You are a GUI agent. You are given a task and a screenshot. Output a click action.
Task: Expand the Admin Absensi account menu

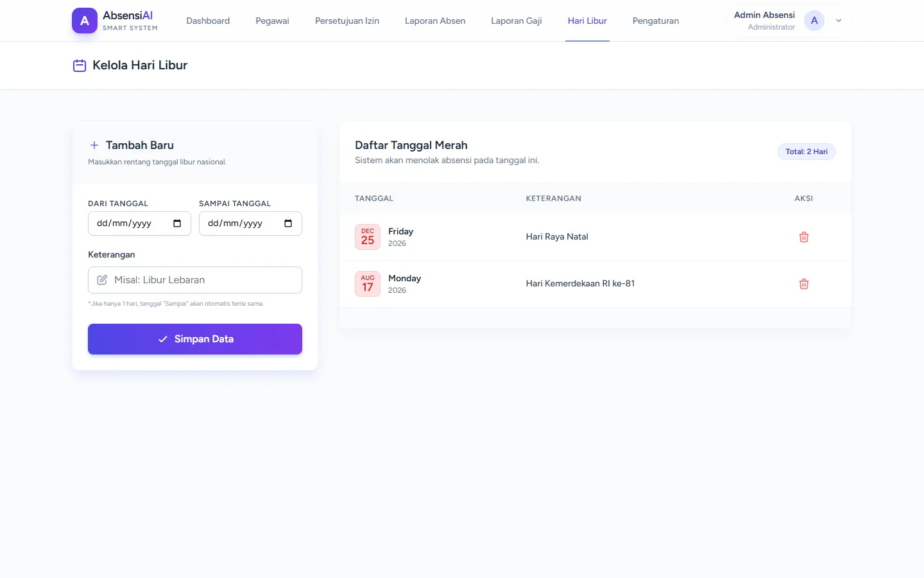point(838,21)
